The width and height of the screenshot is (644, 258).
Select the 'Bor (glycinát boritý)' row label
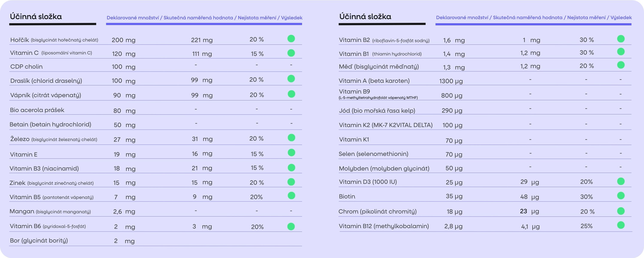click(x=39, y=240)
